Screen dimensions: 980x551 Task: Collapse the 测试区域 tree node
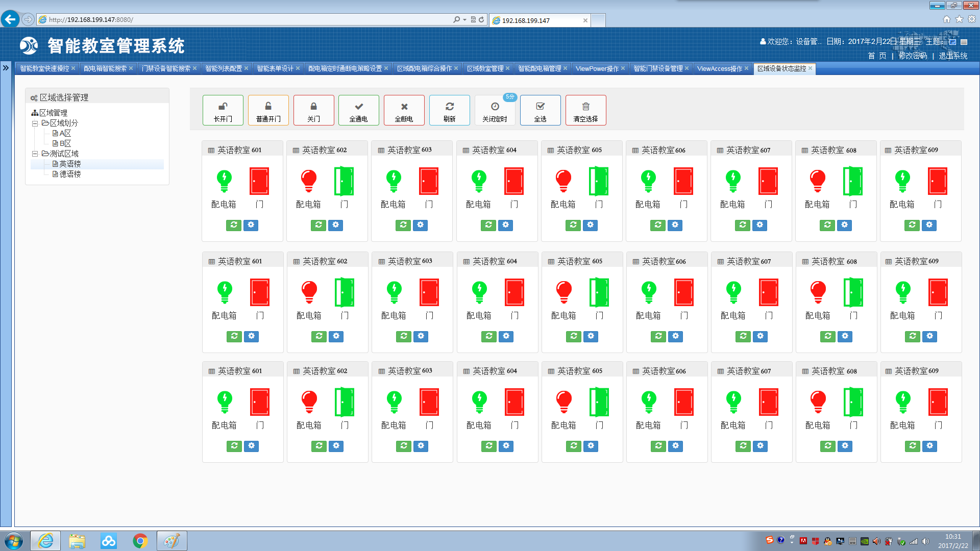35,154
